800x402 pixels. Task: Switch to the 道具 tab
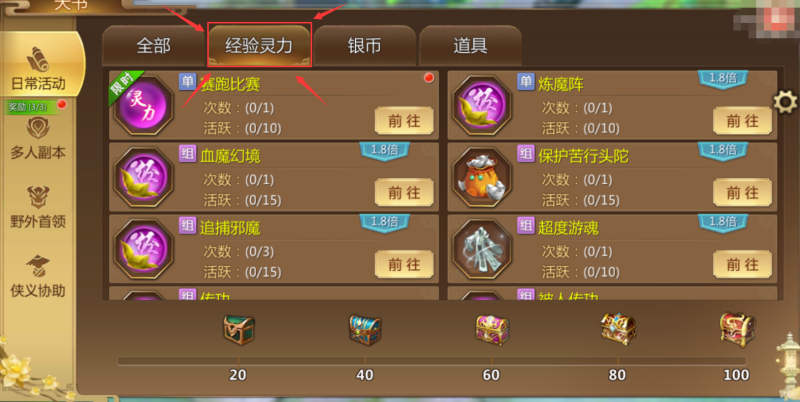click(470, 46)
